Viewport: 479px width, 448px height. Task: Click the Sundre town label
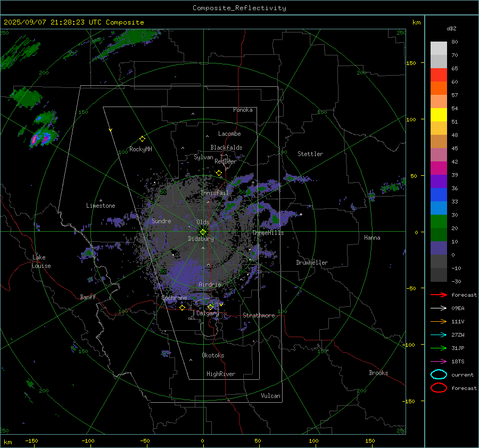click(x=161, y=221)
